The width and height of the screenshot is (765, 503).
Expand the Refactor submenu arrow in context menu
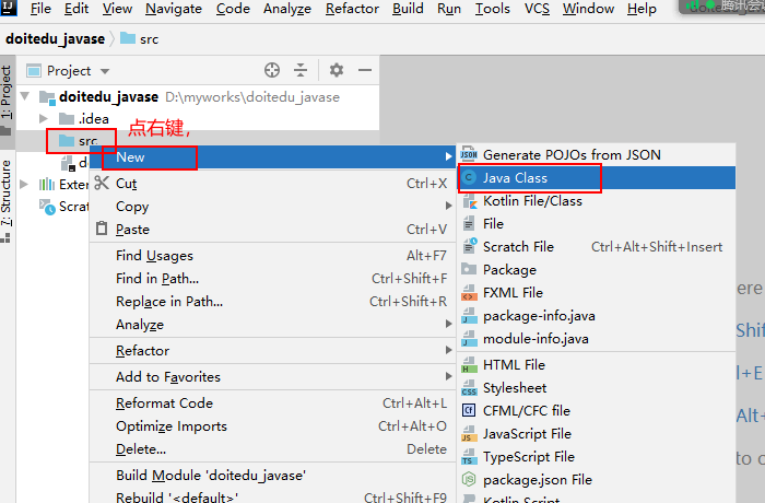point(448,350)
